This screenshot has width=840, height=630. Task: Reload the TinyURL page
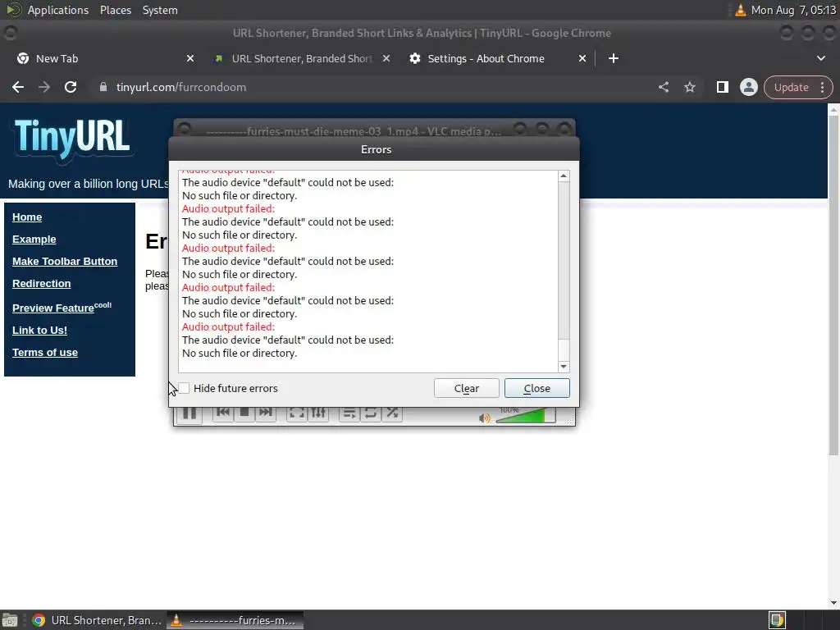(x=71, y=87)
